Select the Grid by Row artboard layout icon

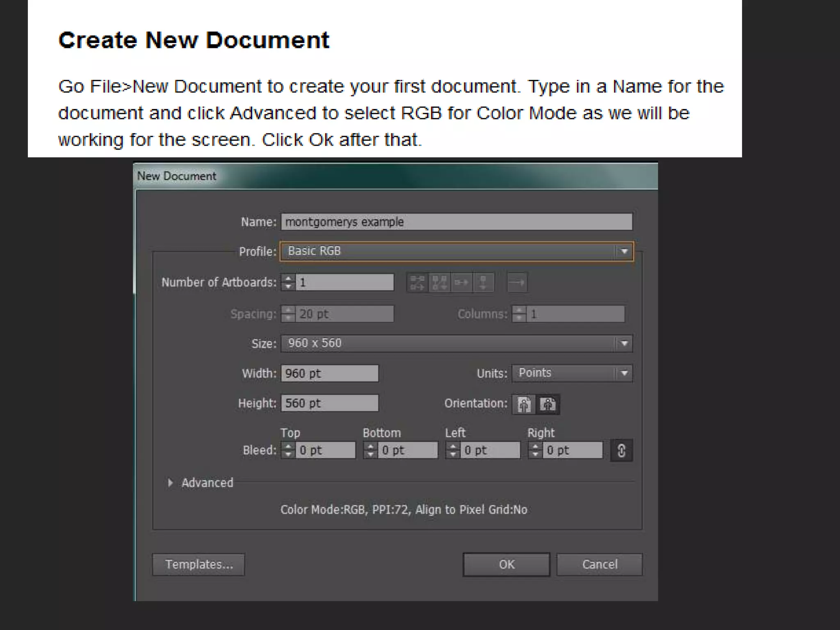[x=418, y=283]
